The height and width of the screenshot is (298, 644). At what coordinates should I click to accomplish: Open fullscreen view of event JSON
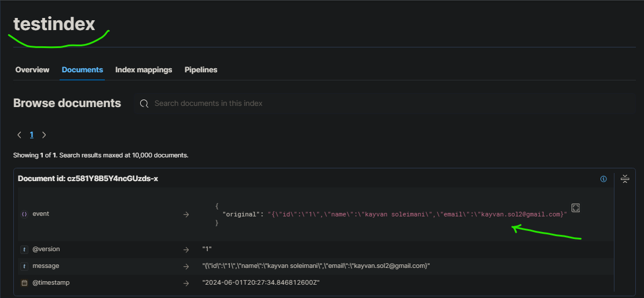576,208
